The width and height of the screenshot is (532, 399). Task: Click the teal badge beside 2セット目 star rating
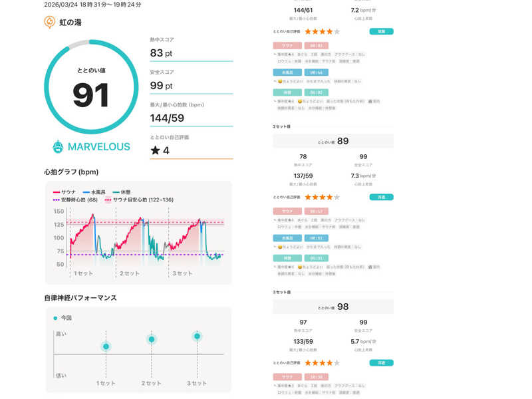click(x=381, y=197)
